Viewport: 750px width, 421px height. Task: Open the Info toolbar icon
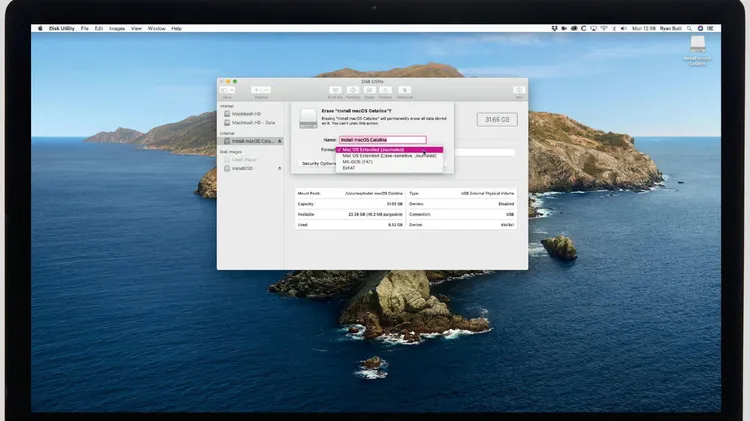tap(519, 91)
